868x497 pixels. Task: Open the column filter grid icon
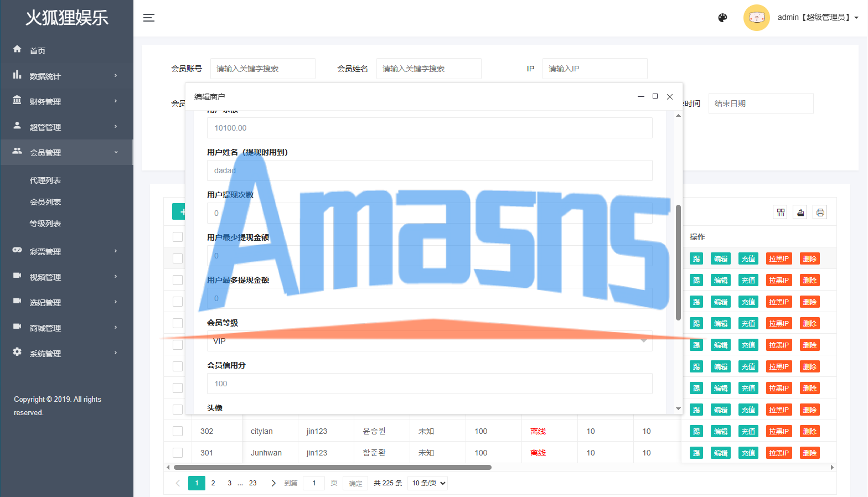781,213
